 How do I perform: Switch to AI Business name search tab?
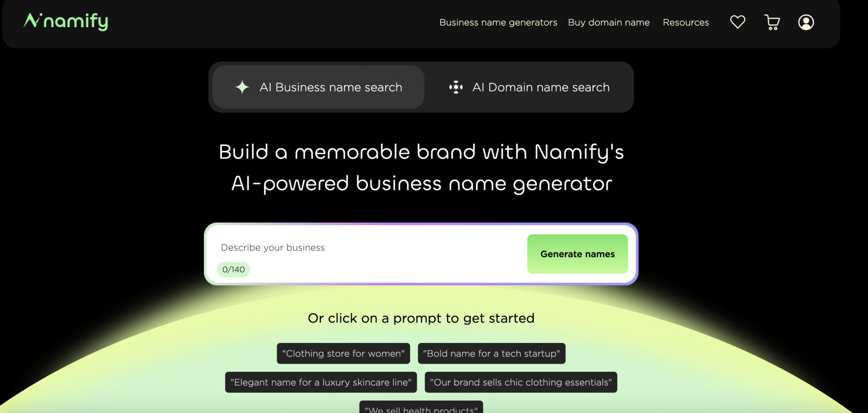[330, 87]
